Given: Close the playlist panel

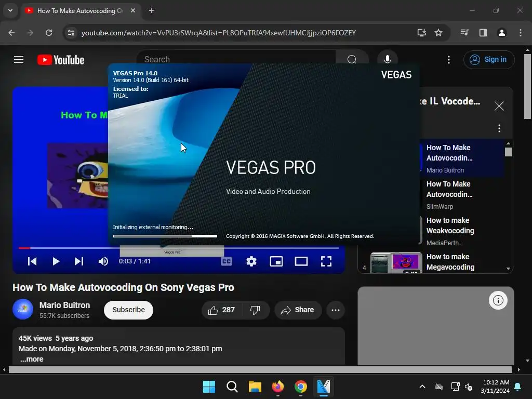Looking at the screenshot, I should (x=499, y=106).
